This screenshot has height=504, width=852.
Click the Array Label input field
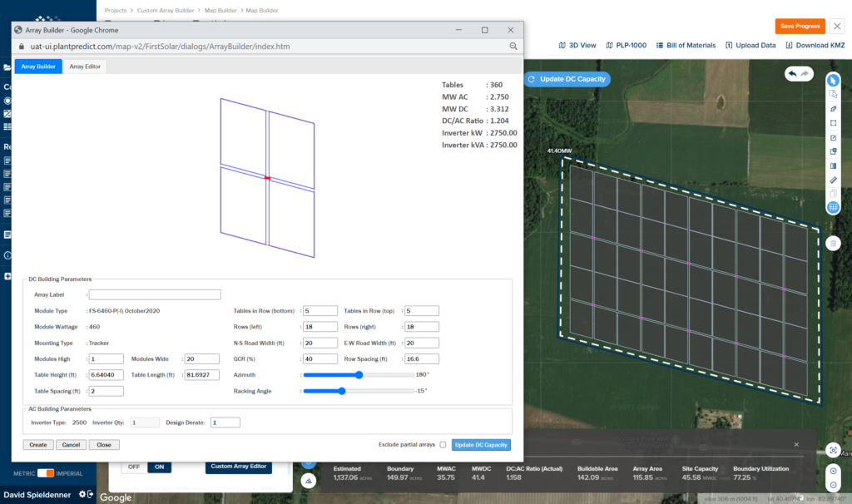155,294
